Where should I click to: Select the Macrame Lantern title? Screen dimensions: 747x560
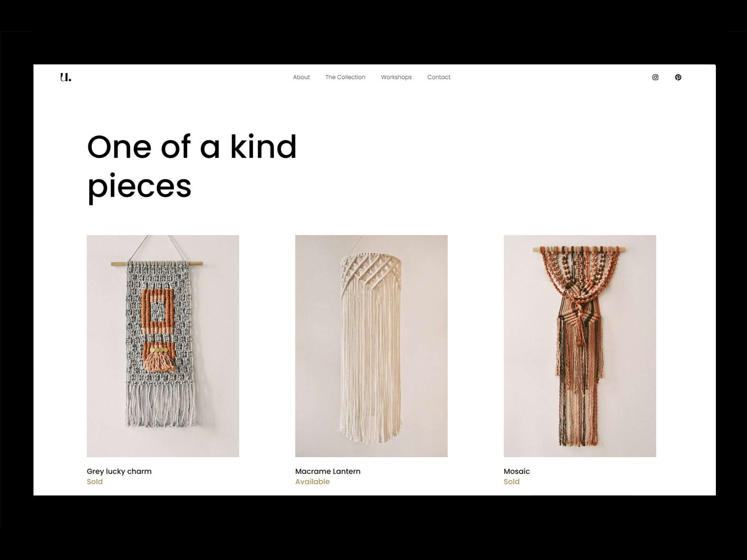point(328,471)
